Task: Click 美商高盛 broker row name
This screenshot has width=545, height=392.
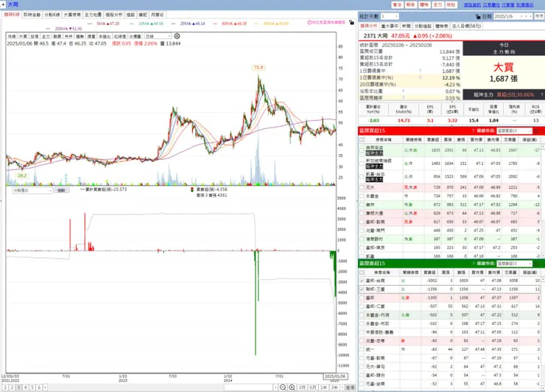Action: point(374,147)
